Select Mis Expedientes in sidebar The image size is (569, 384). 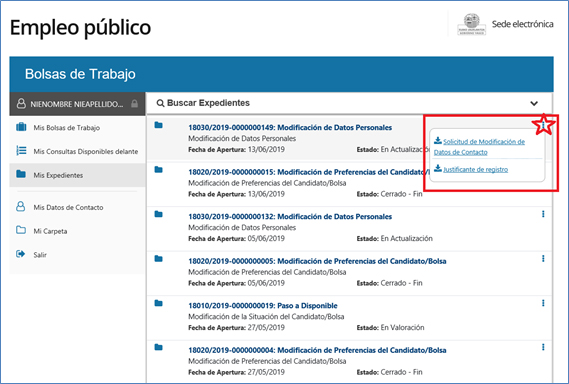pos(77,175)
